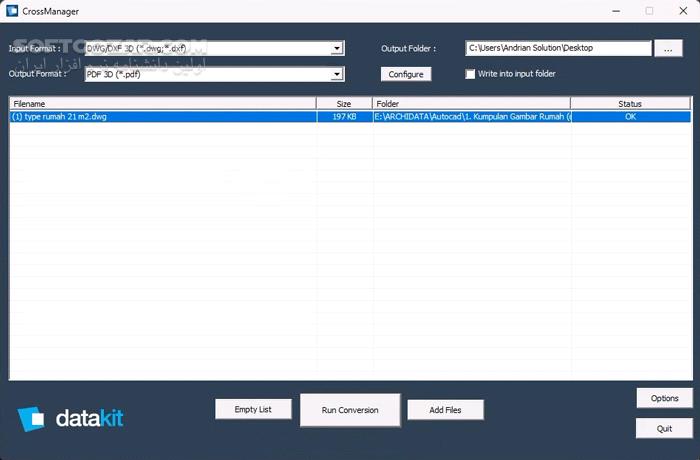700x460 pixels.
Task: Browse for output folder with ellipsis button
Action: [668, 48]
